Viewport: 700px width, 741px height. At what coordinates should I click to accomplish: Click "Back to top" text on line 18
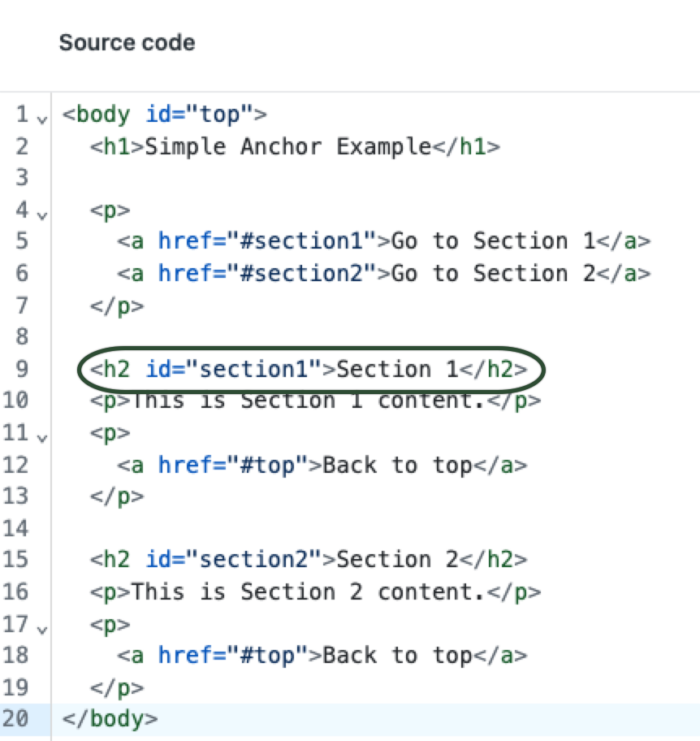click(x=397, y=656)
